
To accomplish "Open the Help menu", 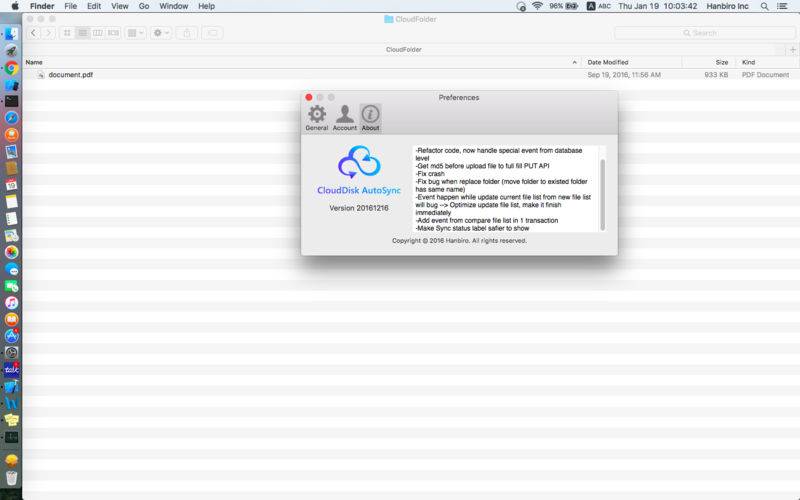I will (x=206, y=6).
